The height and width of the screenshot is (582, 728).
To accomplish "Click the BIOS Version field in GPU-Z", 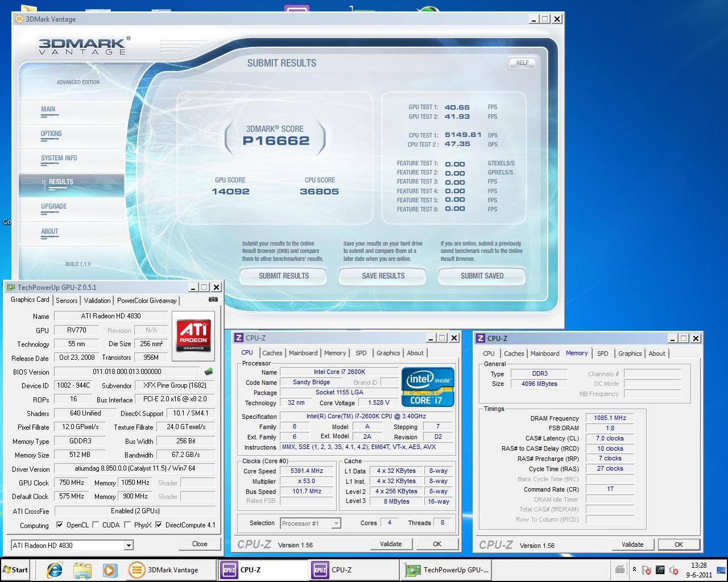I will tap(127, 372).
